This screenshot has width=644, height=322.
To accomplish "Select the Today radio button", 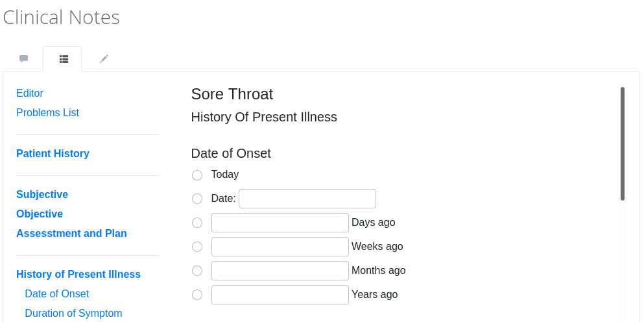I will (x=197, y=175).
